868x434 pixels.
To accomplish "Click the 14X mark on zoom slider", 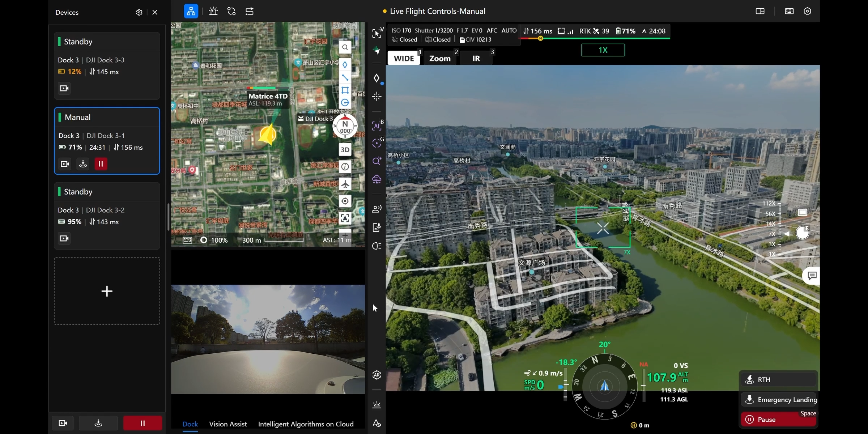I will [x=772, y=224].
